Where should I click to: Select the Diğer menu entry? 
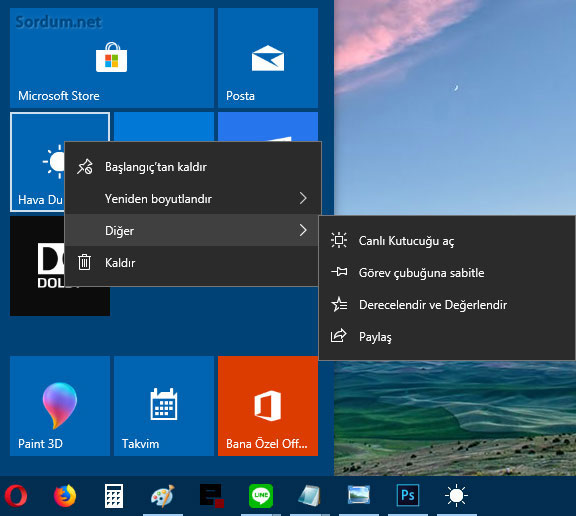click(191, 231)
